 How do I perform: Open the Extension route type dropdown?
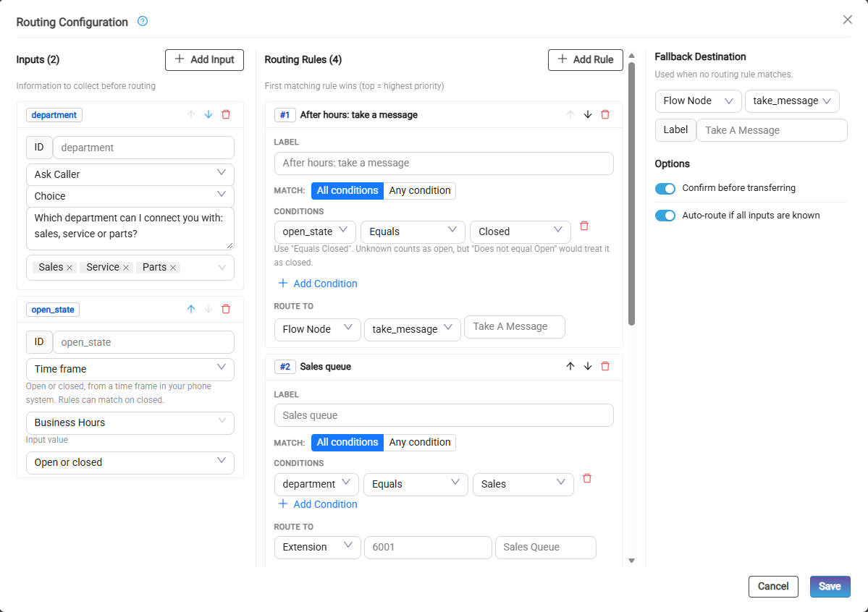pyautogui.click(x=317, y=548)
